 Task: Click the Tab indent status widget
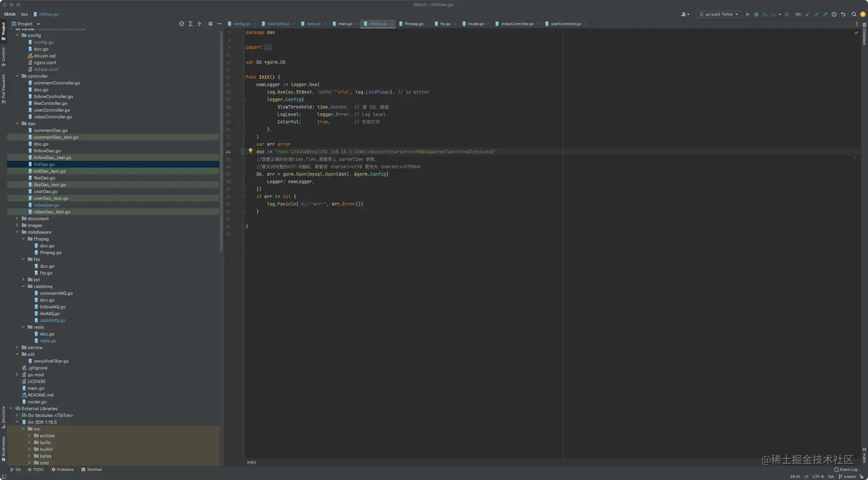pyautogui.click(x=831, y=477)
